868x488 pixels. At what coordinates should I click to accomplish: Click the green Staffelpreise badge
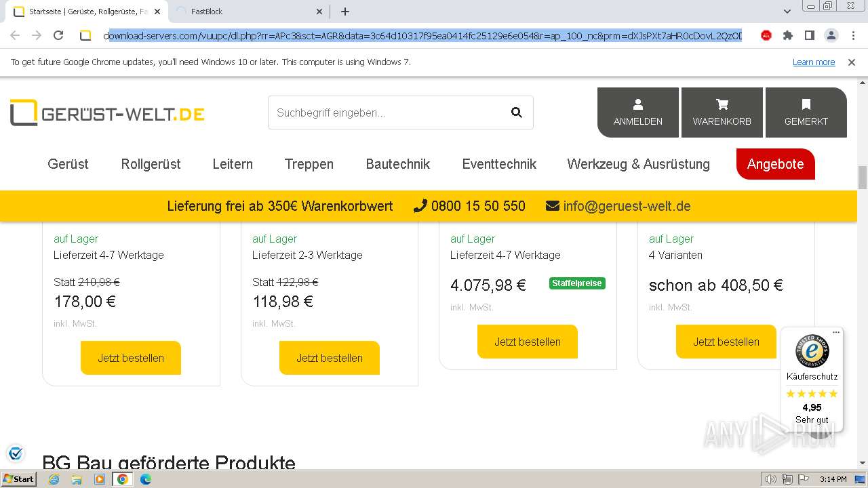point(577,283)
